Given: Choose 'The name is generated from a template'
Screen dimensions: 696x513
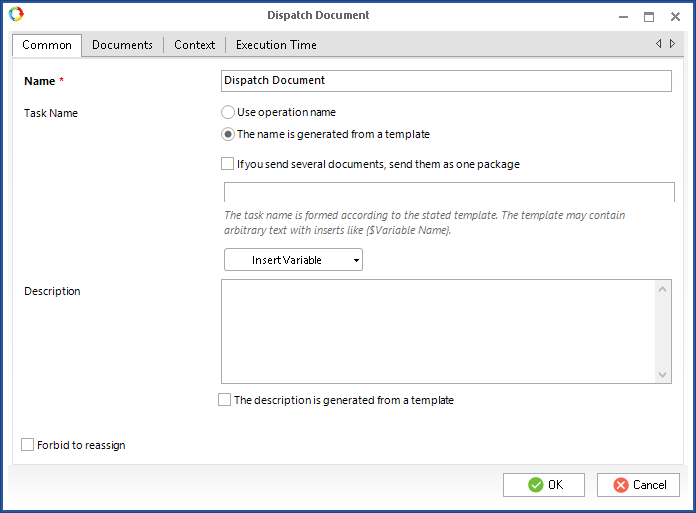Looking at the screenshot, I should (x=228, y=134).
